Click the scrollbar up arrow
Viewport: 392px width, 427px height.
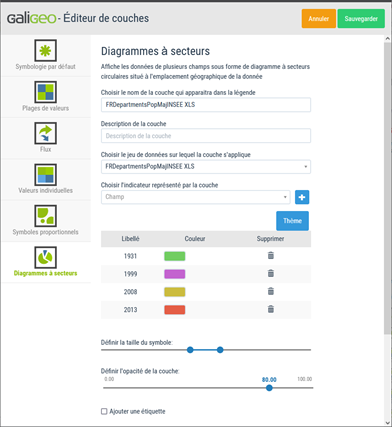388,39
